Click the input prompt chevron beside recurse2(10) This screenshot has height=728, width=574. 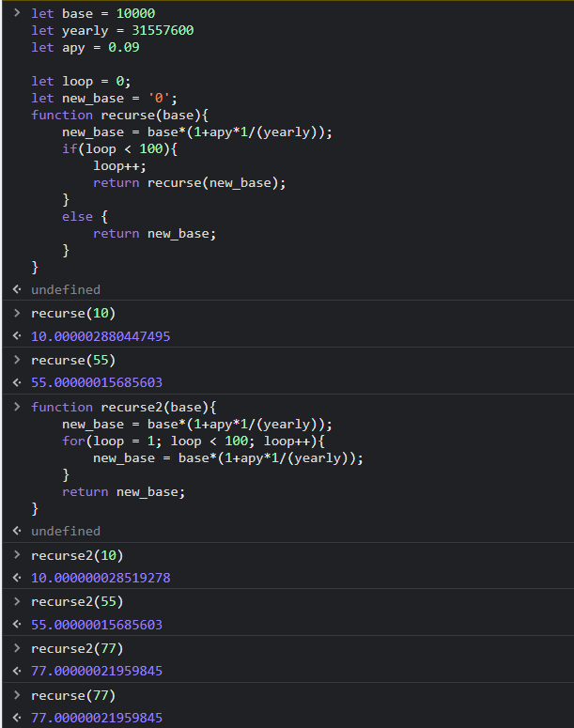click(17, 554)
